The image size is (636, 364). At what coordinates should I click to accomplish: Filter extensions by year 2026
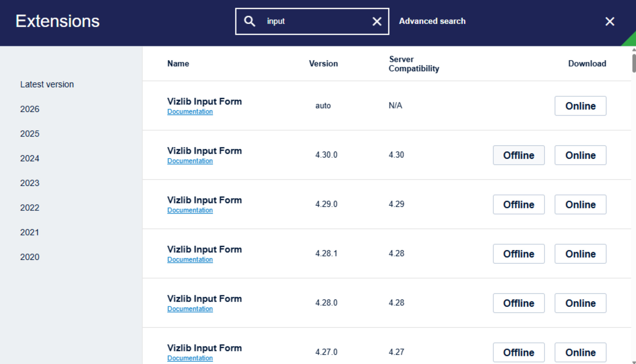coord(30,109)
